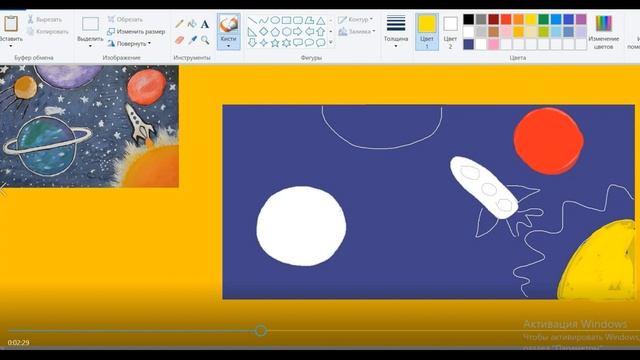Choose the Diamond shape
This screenshot has width=640, height=360.
coord(264,31)
